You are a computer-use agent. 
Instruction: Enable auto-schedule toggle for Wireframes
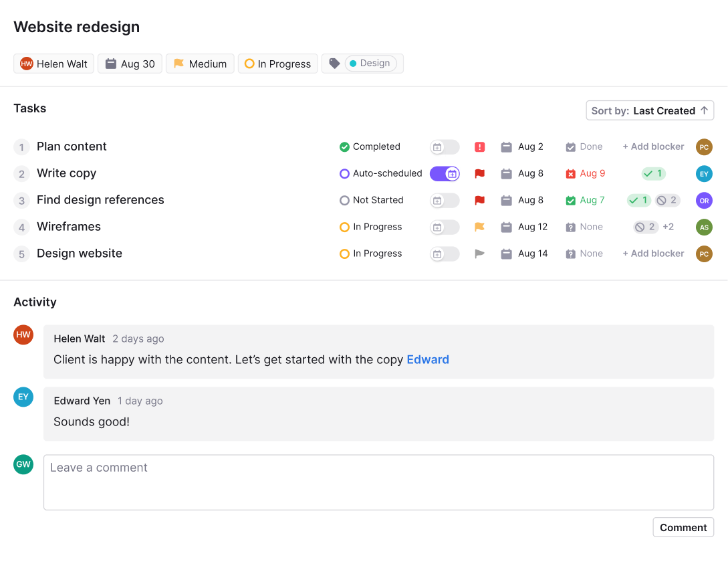(445, 227)
